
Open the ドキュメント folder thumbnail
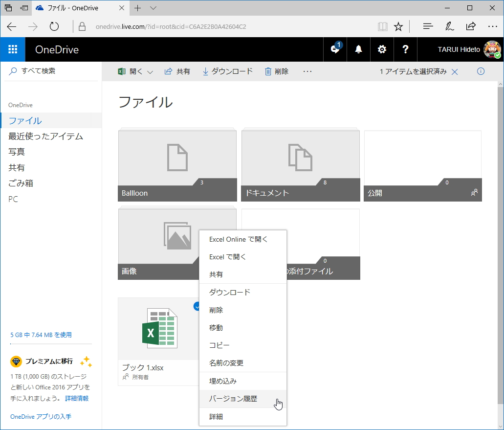(x=300, y=157)
